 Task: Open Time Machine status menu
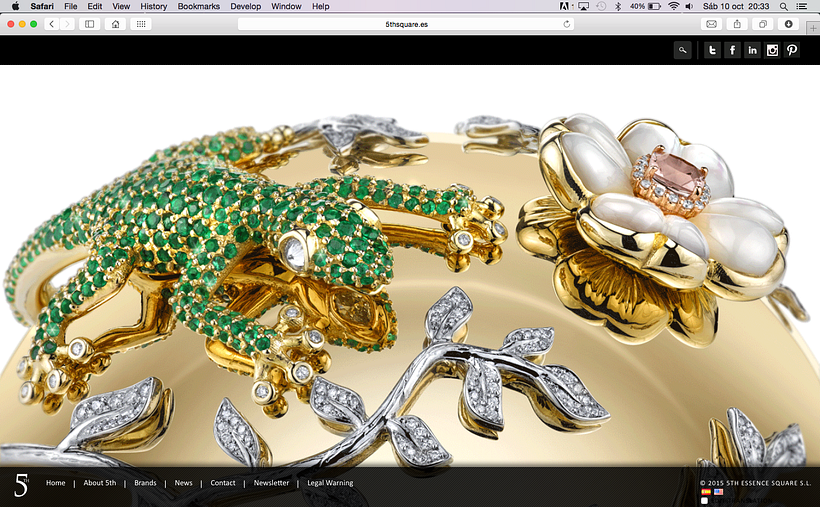601,6
